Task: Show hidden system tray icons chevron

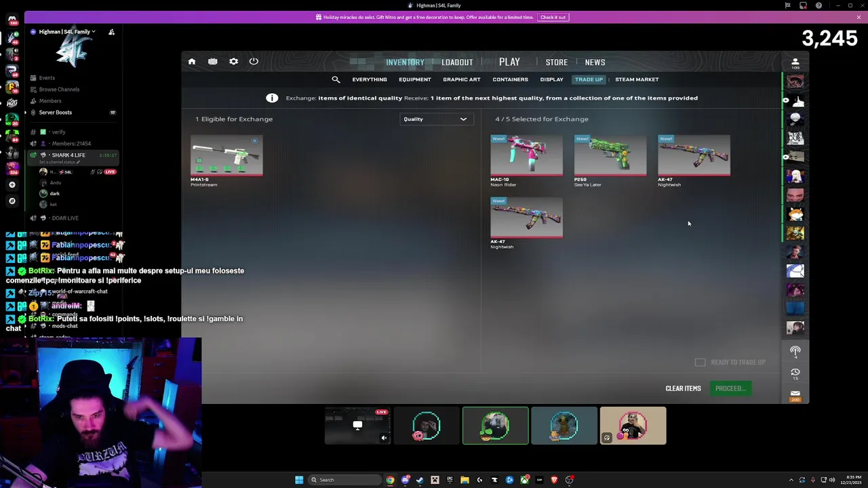Action: [x=791, y=480]
